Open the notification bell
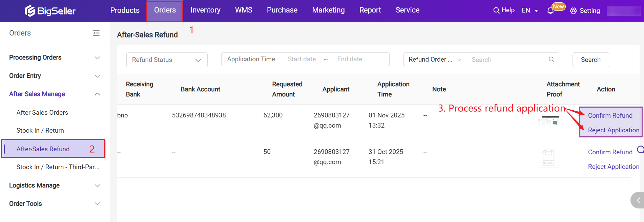The height and width of the screenshot is (222, 644). [x=550, y=11]
